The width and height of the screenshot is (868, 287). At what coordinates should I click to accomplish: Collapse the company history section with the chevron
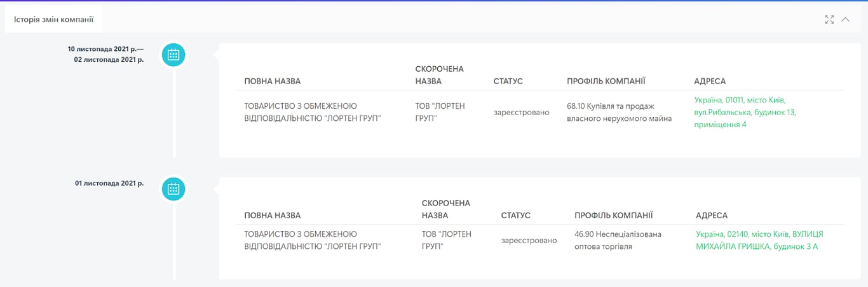tap(845, 20)
